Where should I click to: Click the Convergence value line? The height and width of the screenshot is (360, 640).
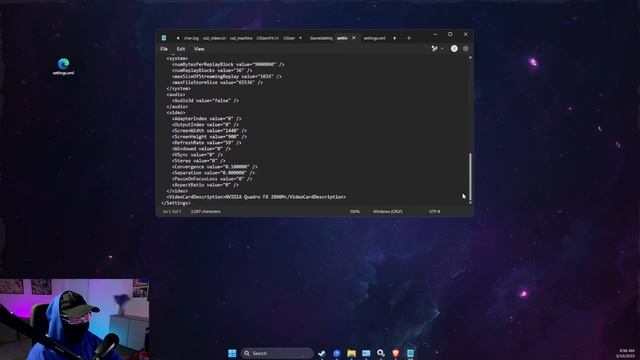pyautogui.click(x=214, y=167)
